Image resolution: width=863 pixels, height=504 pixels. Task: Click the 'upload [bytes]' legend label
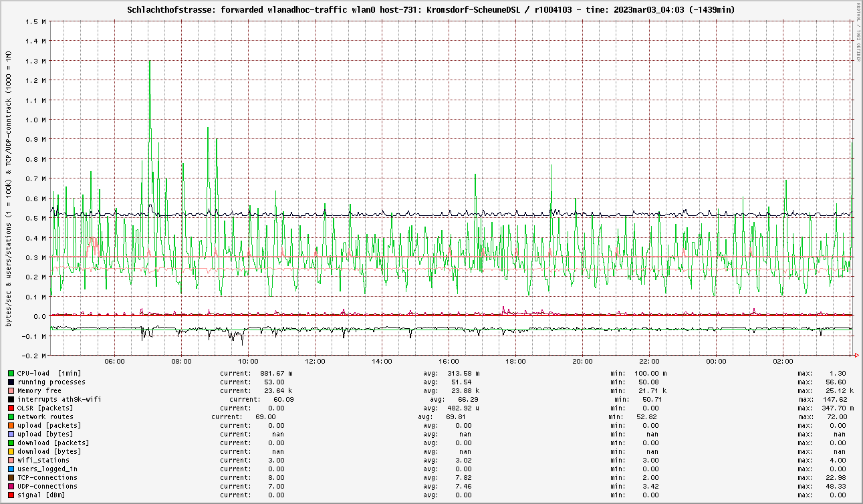point(45,434)
